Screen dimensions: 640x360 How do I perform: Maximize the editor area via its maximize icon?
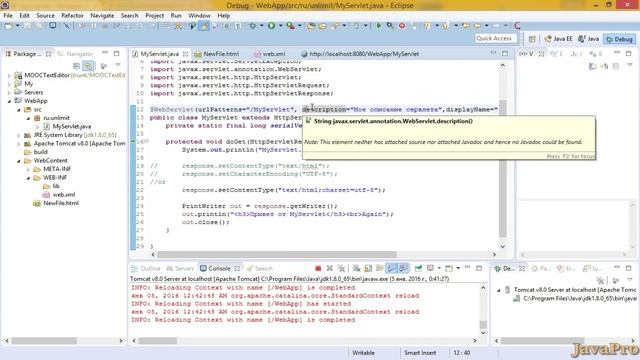[505, 53]
